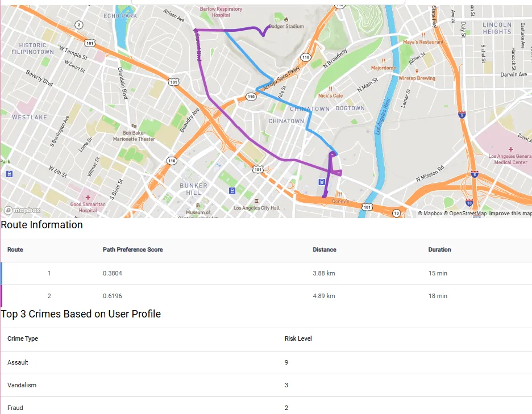Click Good Samaritan Hospital cross icon
Screen dimensions: 532x414
tap(88, 197)
